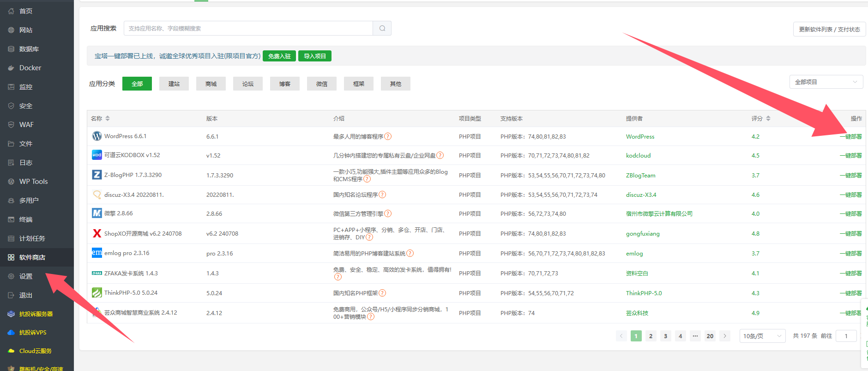Click the Docker whale icon

[11, 68]
